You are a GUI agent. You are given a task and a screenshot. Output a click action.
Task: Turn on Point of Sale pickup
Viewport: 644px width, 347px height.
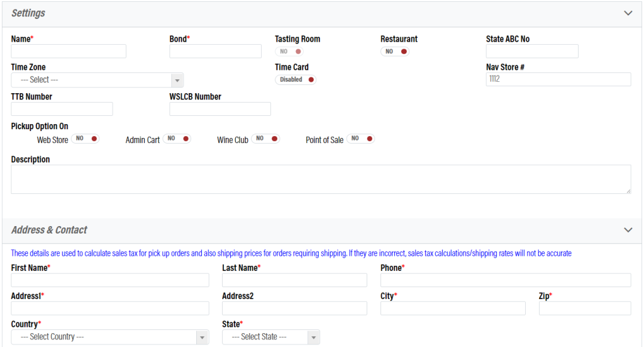point(360,139)
